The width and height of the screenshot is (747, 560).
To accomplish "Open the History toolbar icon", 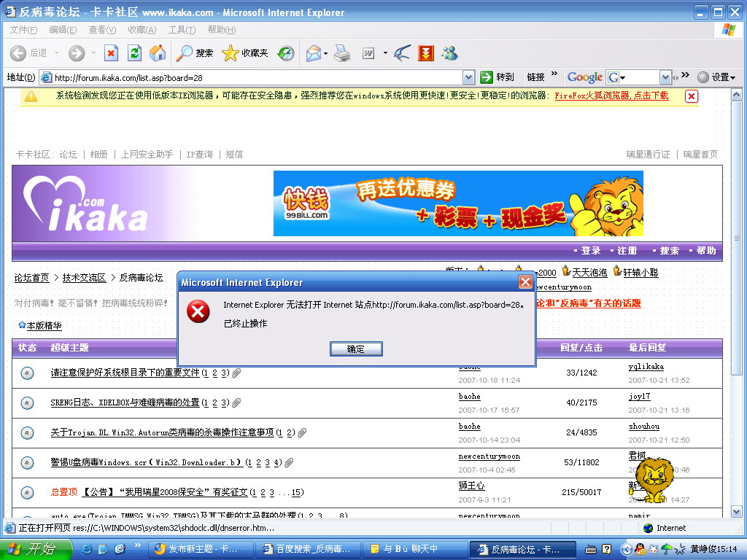I will click(286, 52).
